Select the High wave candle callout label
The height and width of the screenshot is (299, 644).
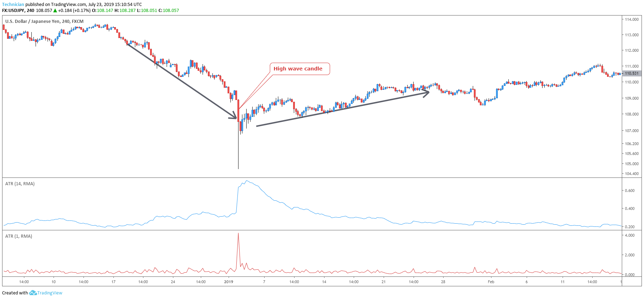(x=298, y=69)
